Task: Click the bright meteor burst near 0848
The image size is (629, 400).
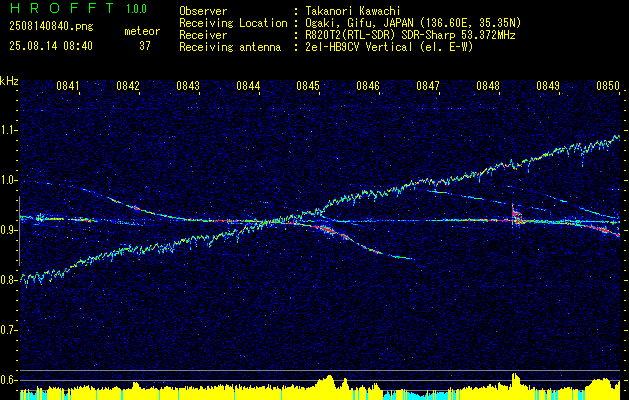Action: [x=515, y=216]
